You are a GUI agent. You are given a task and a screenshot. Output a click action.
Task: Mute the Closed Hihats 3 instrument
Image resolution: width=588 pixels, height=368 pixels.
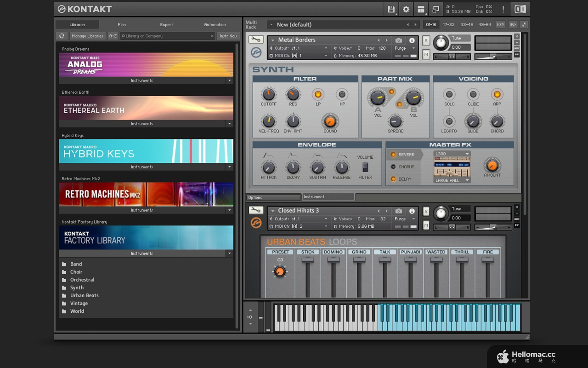pos(426,225)
